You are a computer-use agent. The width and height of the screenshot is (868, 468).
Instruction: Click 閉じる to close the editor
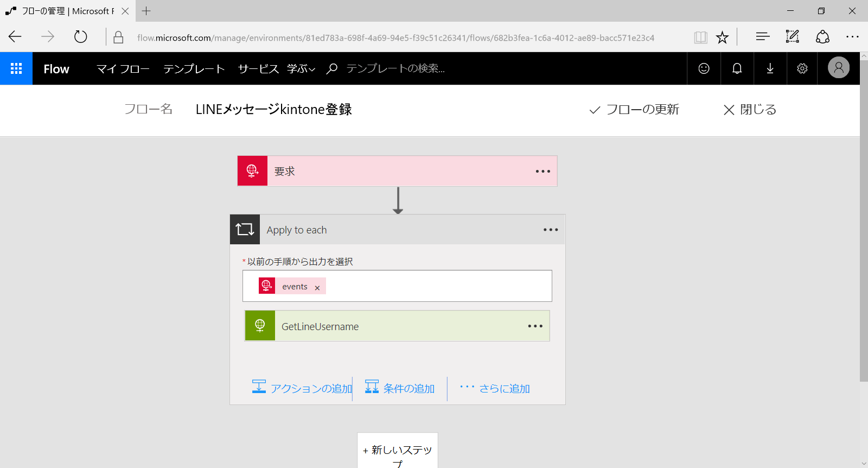(x=750, y=110)
